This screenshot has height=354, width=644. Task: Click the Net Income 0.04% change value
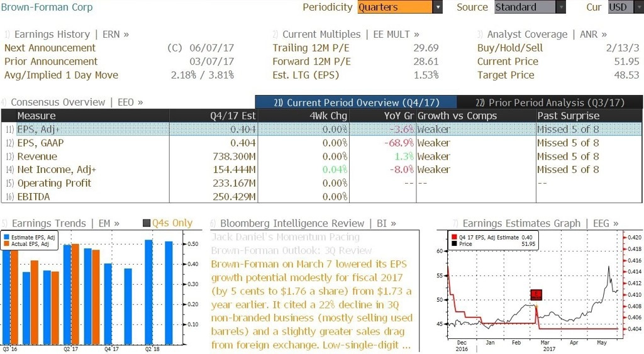click(x=335, y=170)
